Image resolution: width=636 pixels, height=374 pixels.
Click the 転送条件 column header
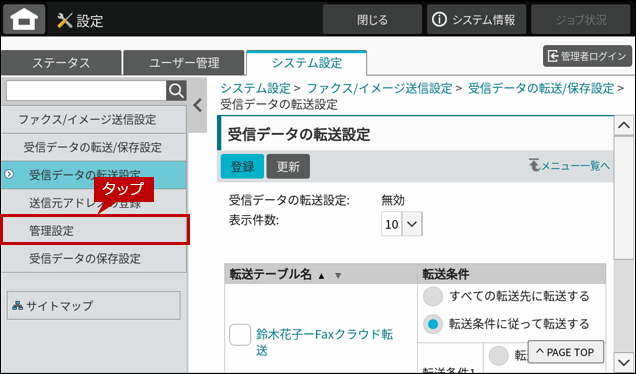511,274
